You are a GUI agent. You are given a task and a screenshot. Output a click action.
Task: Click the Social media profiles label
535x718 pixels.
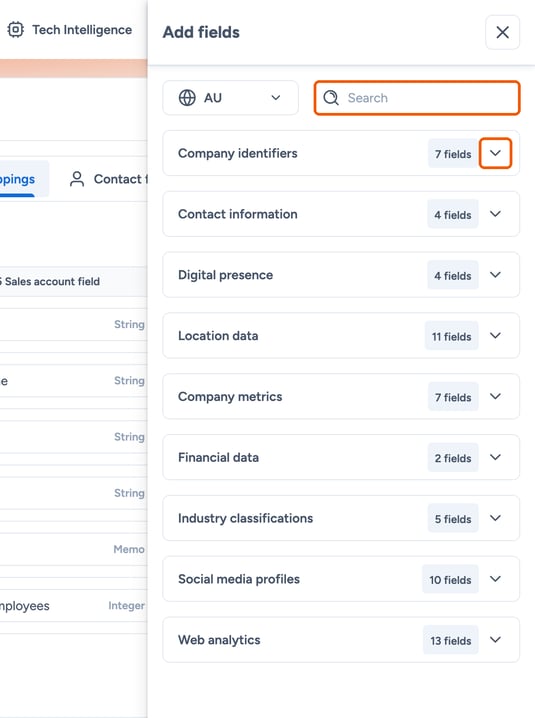point(239,579)
